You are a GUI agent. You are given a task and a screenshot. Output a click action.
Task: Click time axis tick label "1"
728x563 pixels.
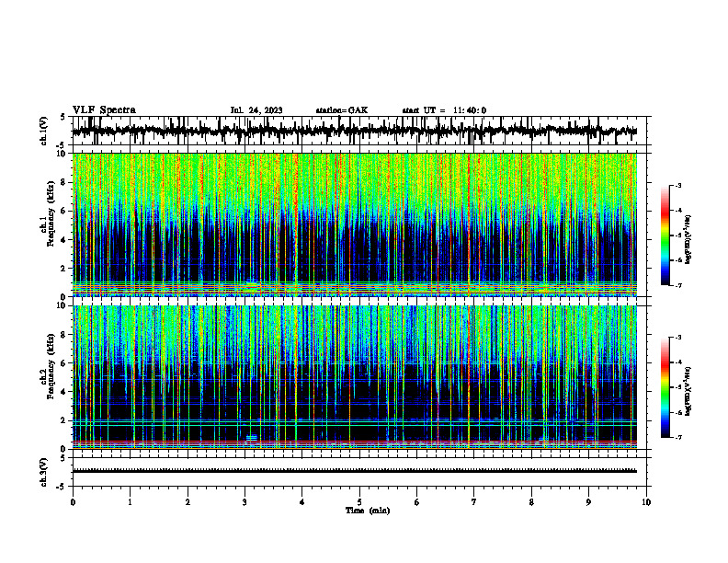130,502
